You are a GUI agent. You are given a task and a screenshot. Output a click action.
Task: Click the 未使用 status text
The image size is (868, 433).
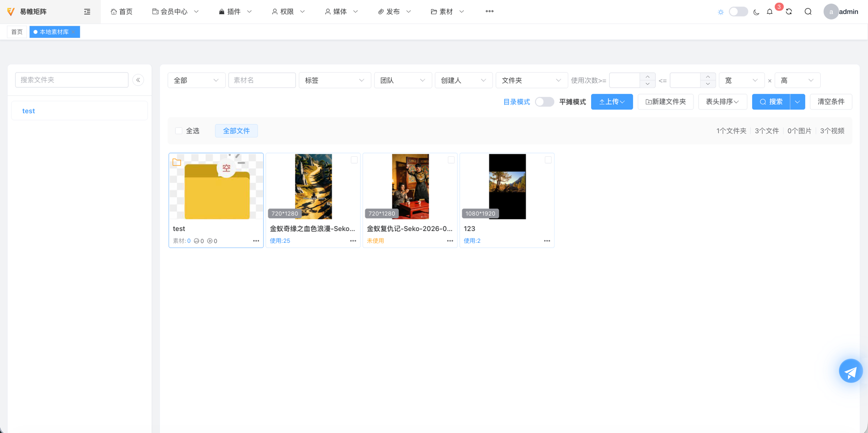point(375,241)
